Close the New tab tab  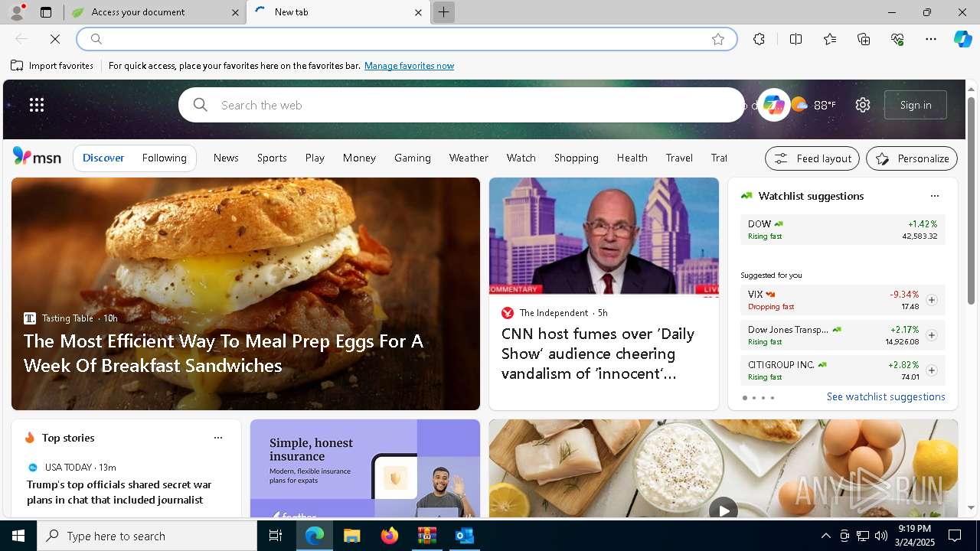418,12
